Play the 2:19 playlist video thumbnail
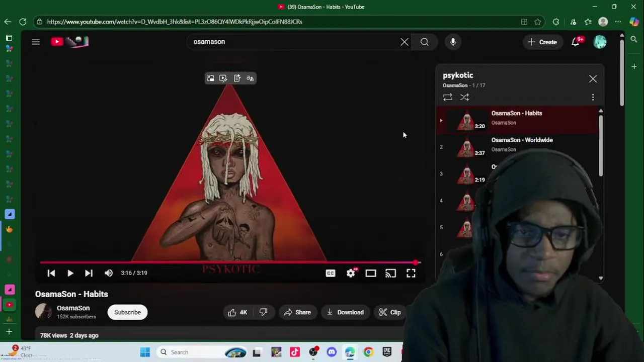This screenshot has height=362, width=644. pos(468,173)
